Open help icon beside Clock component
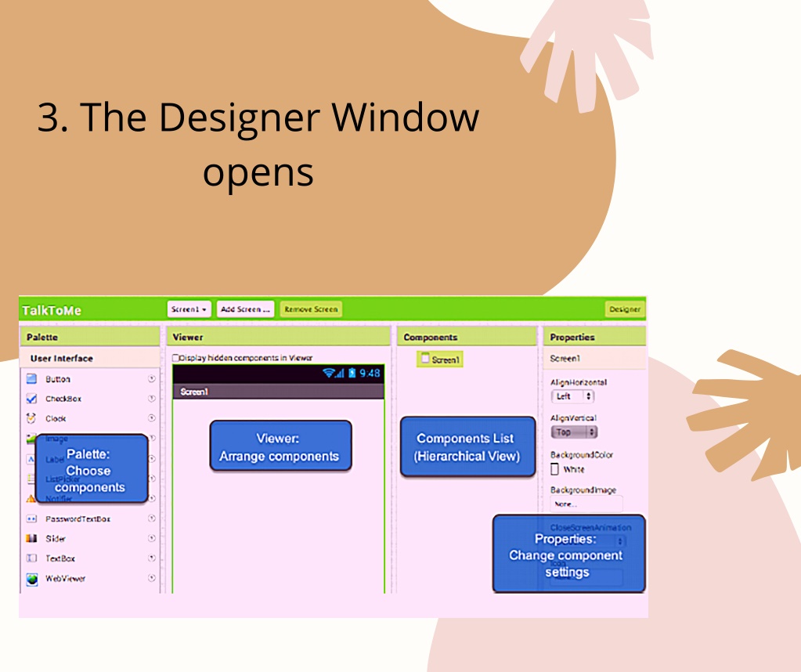The image size is (801, 672). 152,418
